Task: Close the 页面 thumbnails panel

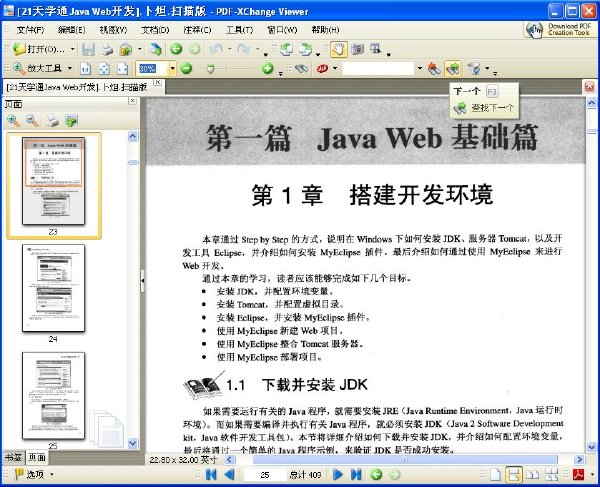Action: pos(132,101)
